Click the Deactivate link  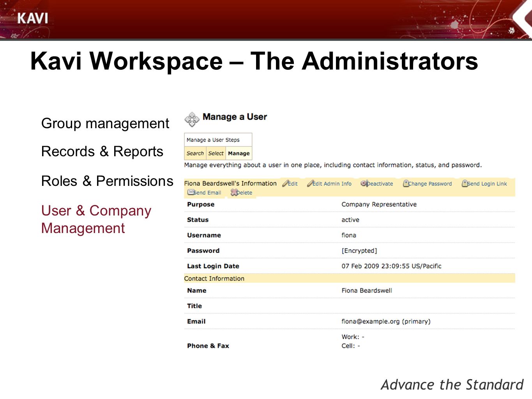[x=380, y=184]
